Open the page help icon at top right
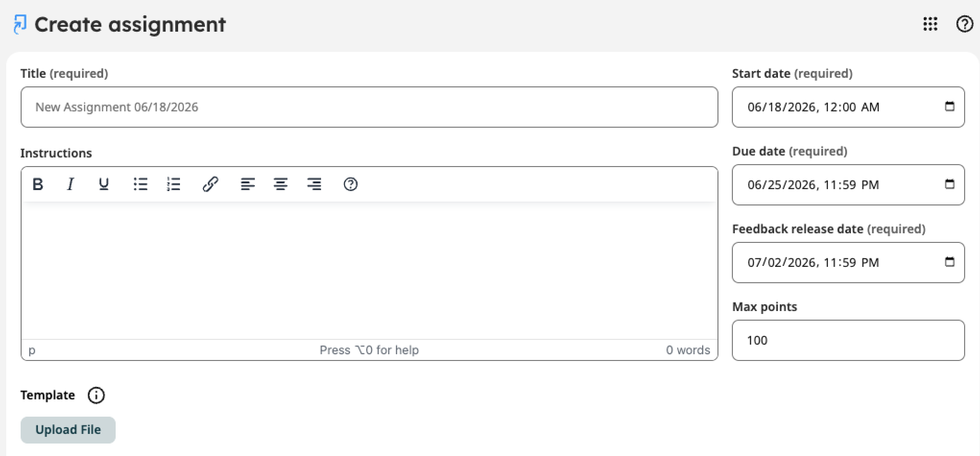The width and height of the screenshot is (980, 456). pos(965,24)
